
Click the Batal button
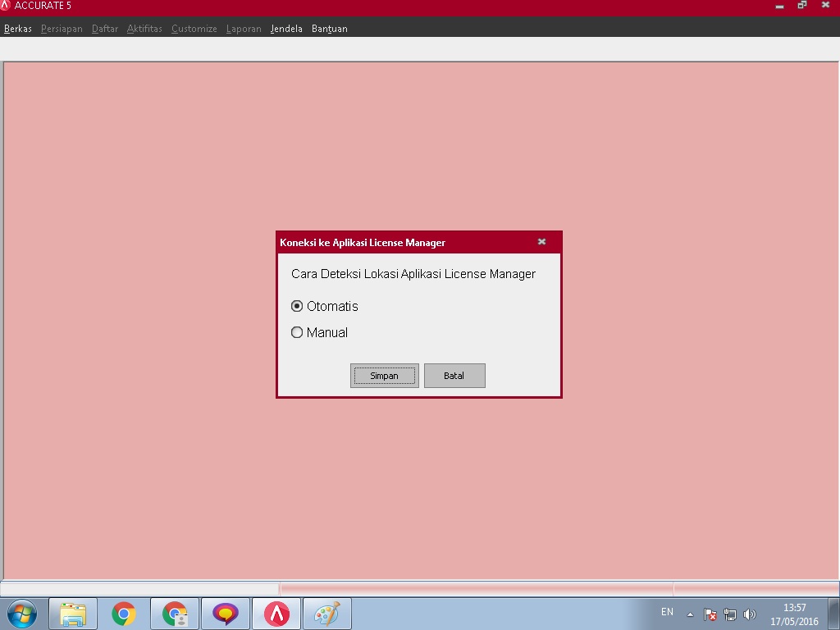coord(454,376)
